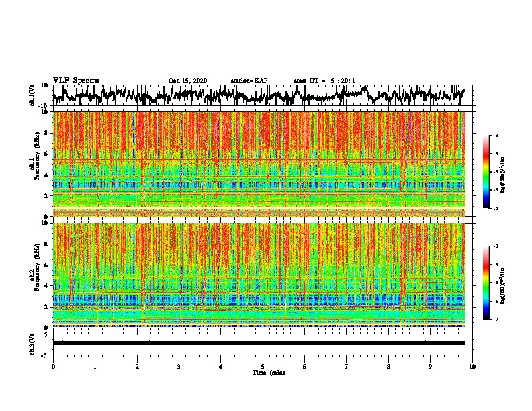Click the ch.1 spectrogram color bar
This screenshot has height=411, width=532.
click(486, 172)
